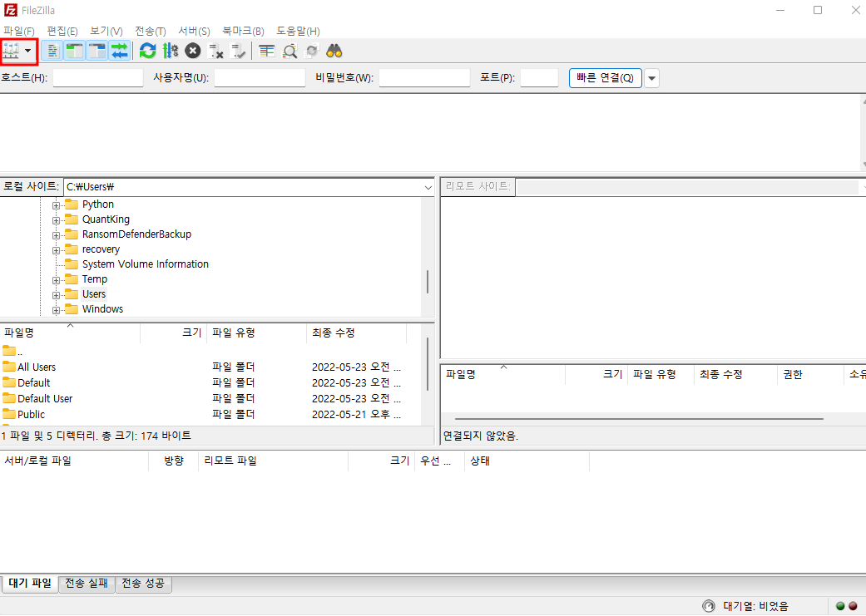This screenshot has height=616, width=866.
Task: Open the 서버(S) menu
Action: [194, 32]
